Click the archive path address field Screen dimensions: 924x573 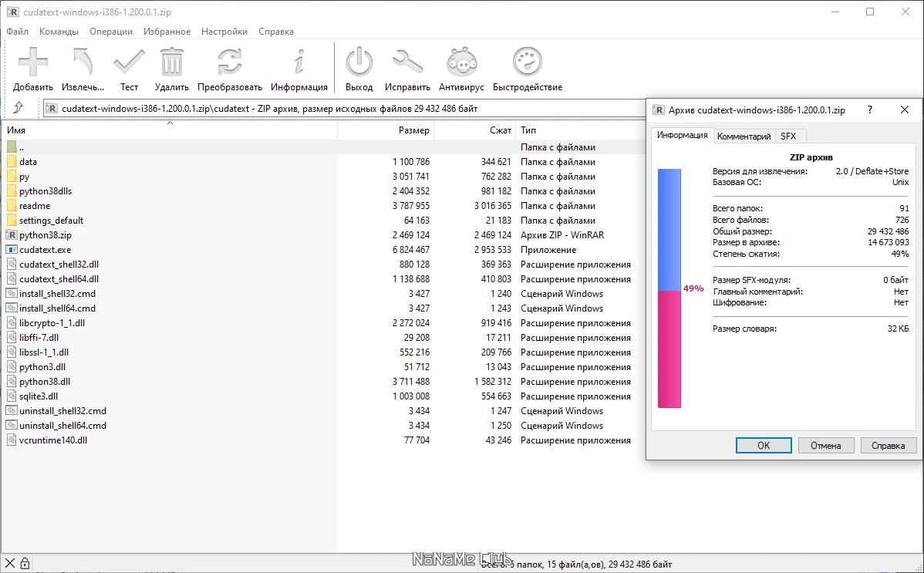(345, 109)
